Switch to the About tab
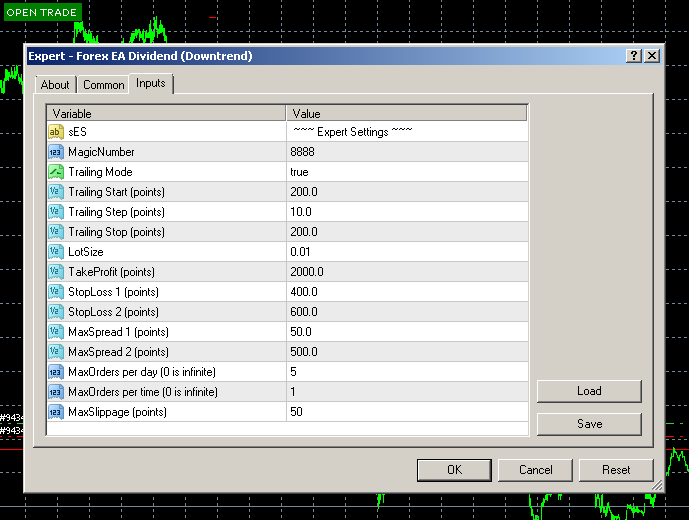 (x=55, y=85)
